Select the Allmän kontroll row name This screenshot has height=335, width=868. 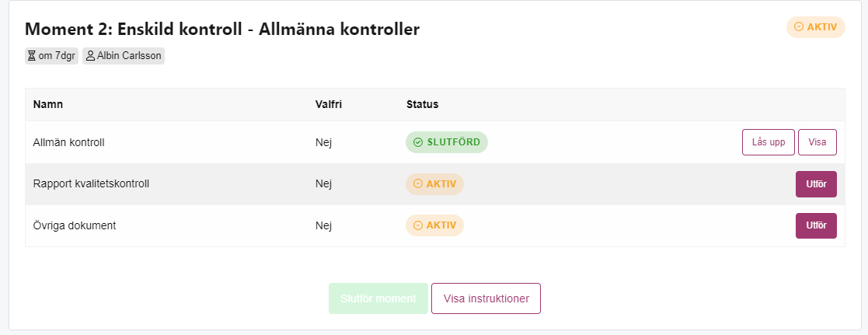68,142
